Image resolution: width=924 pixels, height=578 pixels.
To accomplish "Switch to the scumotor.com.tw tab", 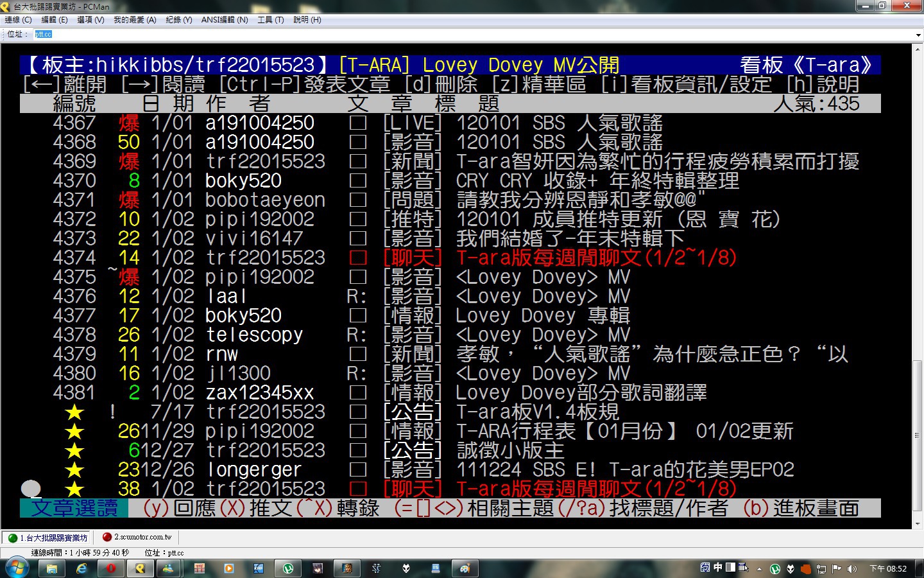I will tap(137, 537).
